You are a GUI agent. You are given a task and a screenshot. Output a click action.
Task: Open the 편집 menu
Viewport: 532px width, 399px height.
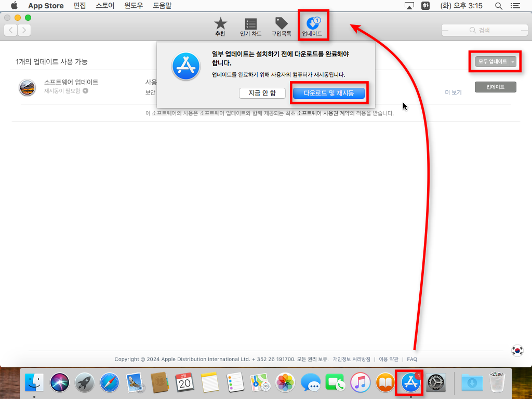point(79,5)
